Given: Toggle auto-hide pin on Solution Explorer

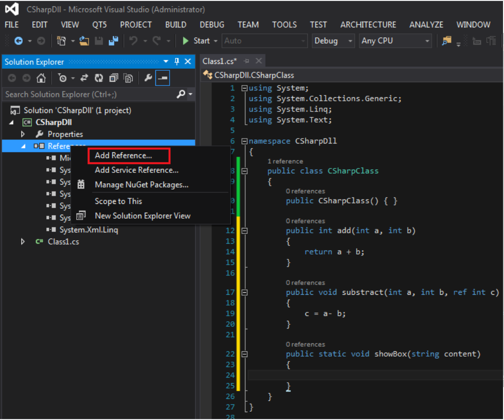Looking at the screenshot, I should click(177, 62).
